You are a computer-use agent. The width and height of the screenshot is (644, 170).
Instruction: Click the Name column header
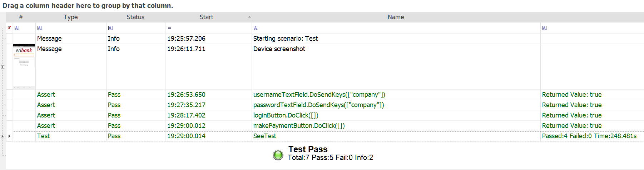click(x=396, y=17)
